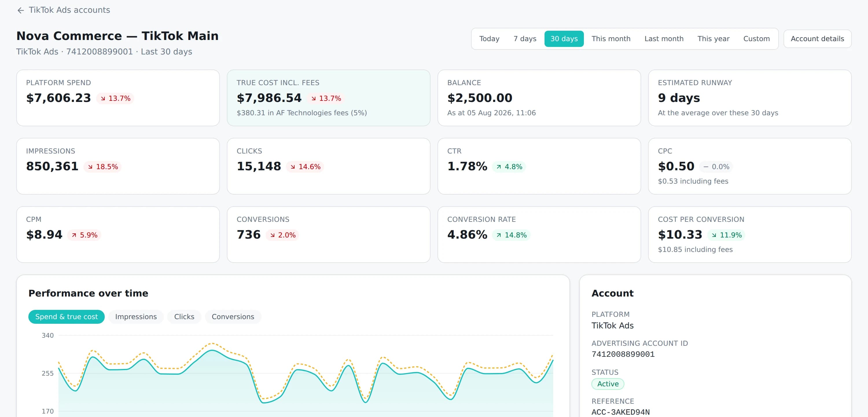
Task: Click the $2,500.00 balance value
Action: coord(479,98)
